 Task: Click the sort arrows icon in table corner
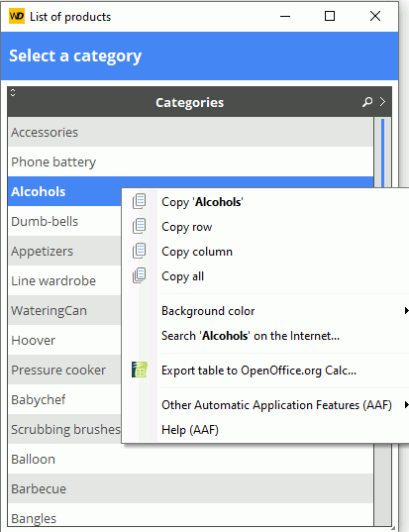(x=13, y=92)
